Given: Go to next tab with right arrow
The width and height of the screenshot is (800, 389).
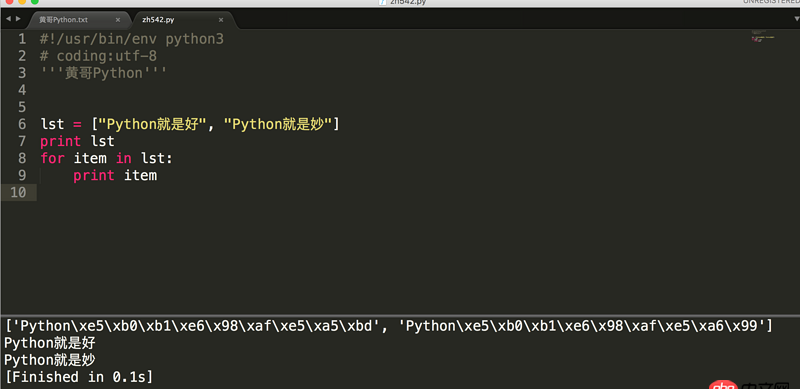Looking at the screenshot, I should pyautogui.click(x=18, y=19).
